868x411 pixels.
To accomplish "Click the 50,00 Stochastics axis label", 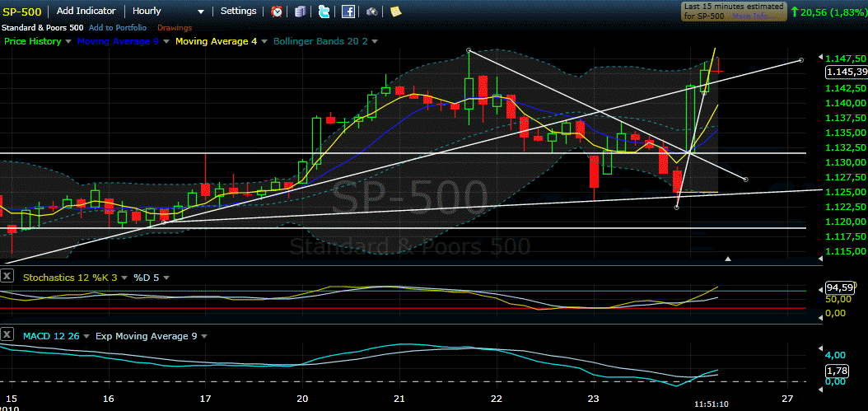I will tap(838, 300).
